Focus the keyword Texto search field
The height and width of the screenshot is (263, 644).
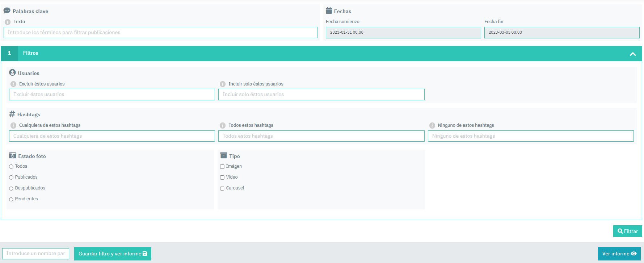(160, 33)
